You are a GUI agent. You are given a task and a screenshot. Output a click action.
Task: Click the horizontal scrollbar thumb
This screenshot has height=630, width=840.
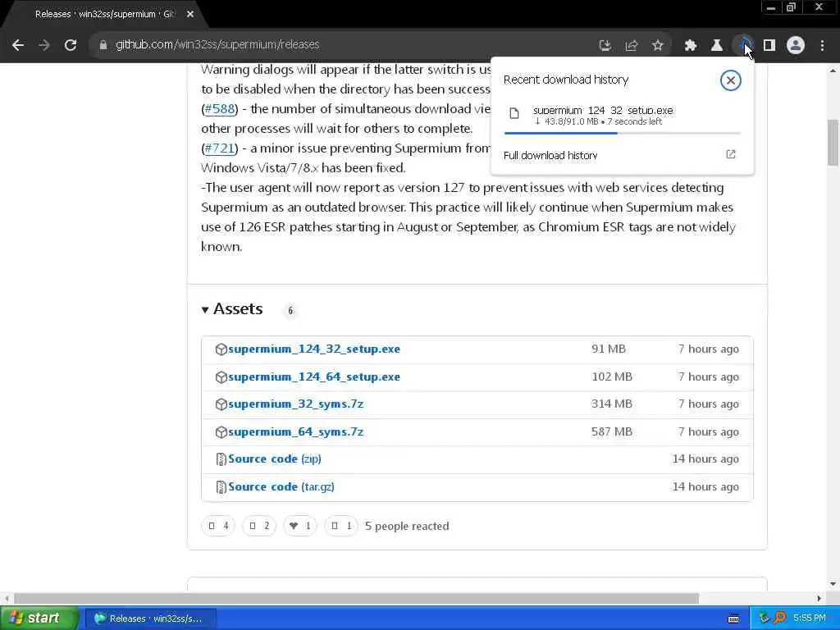click(x=356, y=598)
